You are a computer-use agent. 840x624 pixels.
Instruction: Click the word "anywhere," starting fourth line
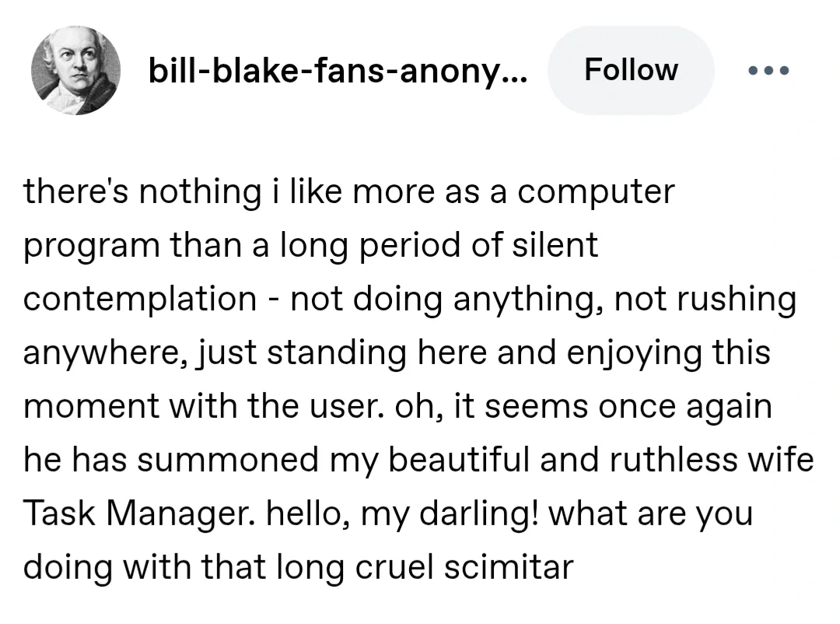click(x=100, y=352)
